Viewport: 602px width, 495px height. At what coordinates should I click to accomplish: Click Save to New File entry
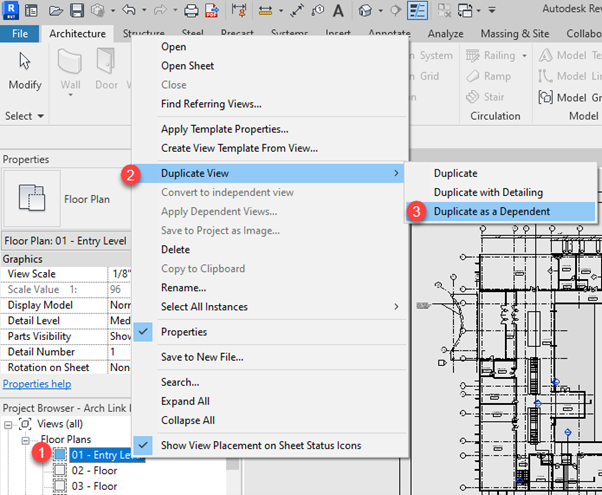pyautogui.click(x=270, y=357)
